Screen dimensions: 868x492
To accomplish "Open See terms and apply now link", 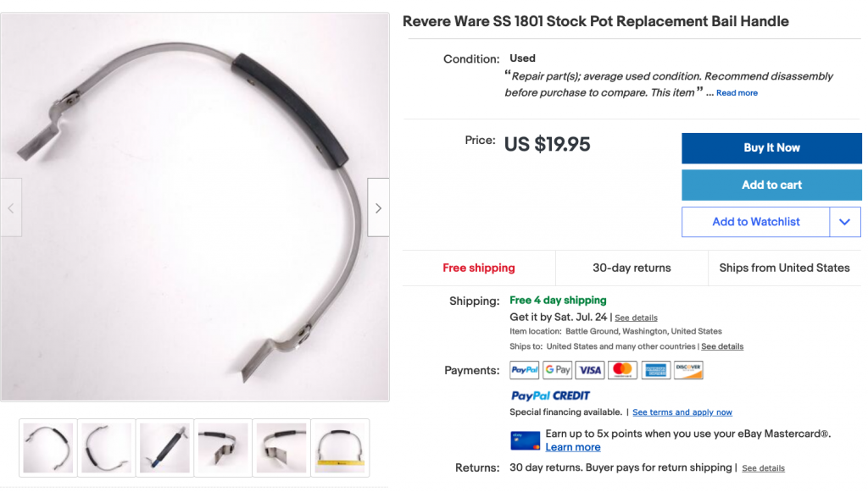I will coord(682,412).
